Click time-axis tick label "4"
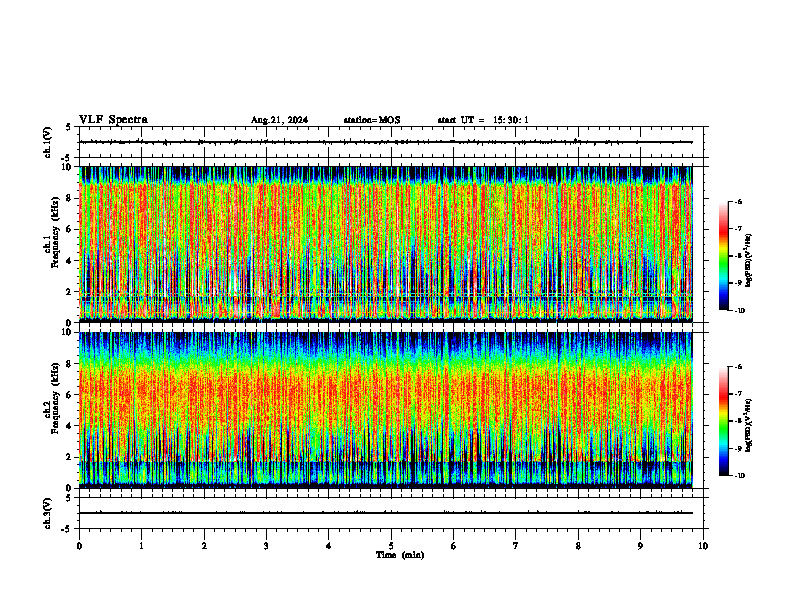792x612 pixels. tap(329, 546)
